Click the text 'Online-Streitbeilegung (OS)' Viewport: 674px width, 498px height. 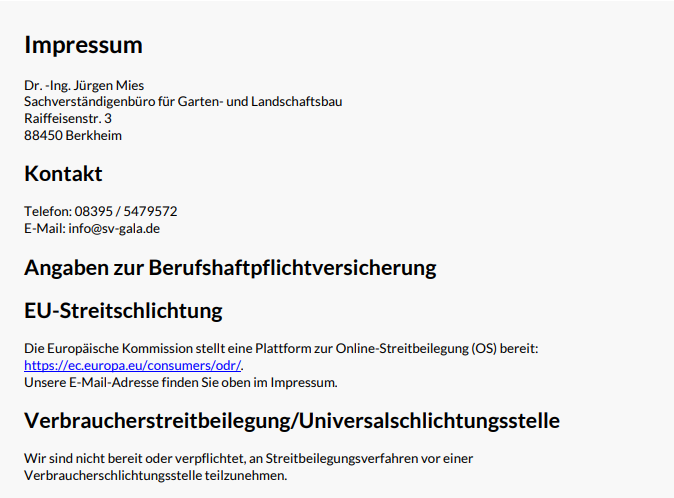(403, 348)
